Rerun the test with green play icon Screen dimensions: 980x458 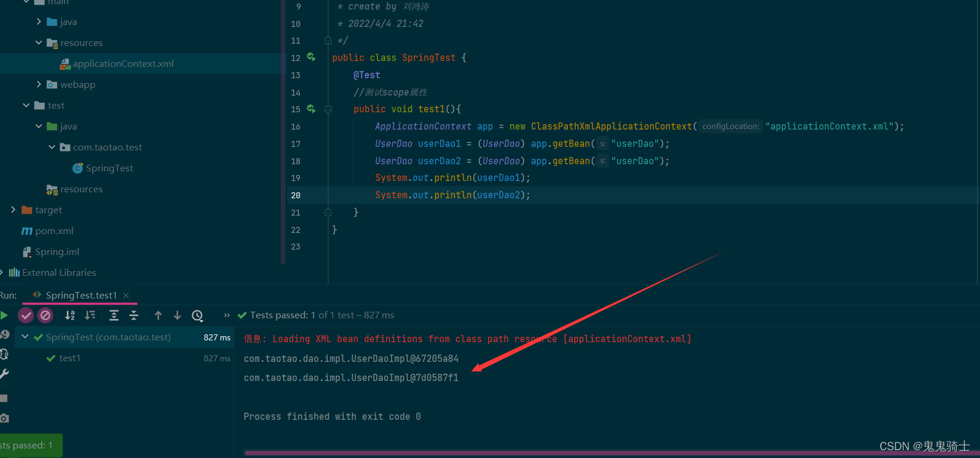point(4,315)
